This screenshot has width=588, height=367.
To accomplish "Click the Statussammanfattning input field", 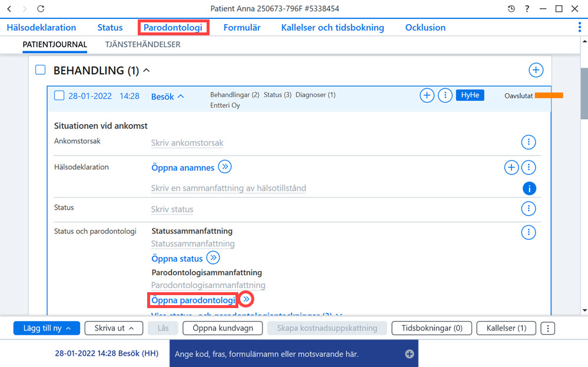I will 192,243.
